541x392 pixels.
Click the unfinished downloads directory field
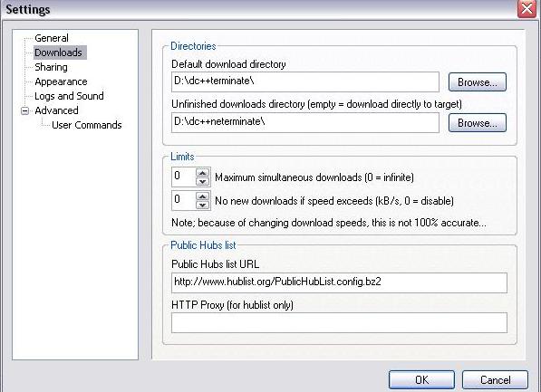click(x=305, y=122)
